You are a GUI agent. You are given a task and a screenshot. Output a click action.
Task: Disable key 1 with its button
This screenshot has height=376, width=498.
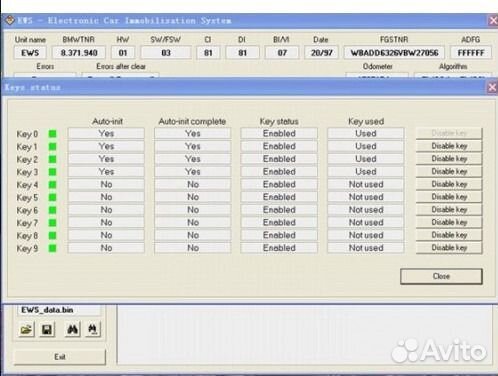[x=449, y=146]
